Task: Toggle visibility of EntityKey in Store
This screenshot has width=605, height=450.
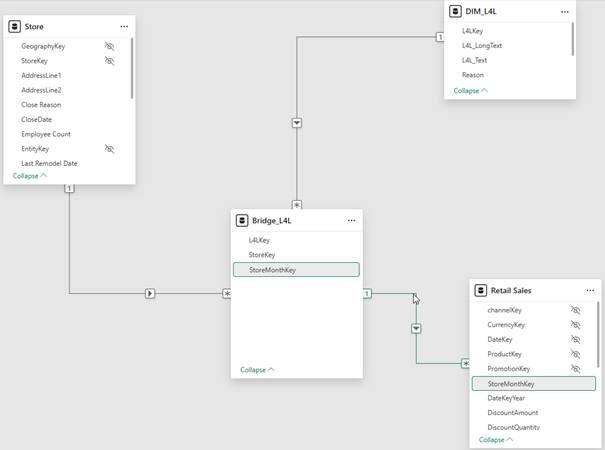Action: click(x=110, y=149)
